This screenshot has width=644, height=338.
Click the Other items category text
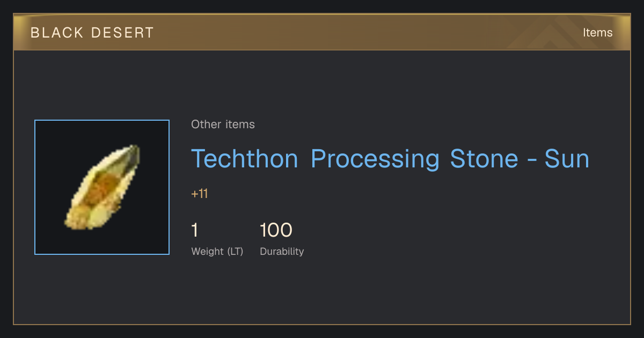pos(223,124)
